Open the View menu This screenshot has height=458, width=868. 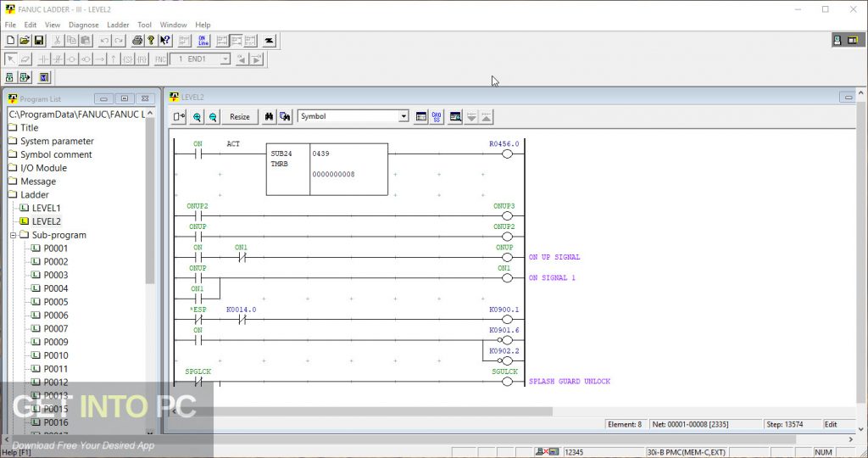pos(53,25)
